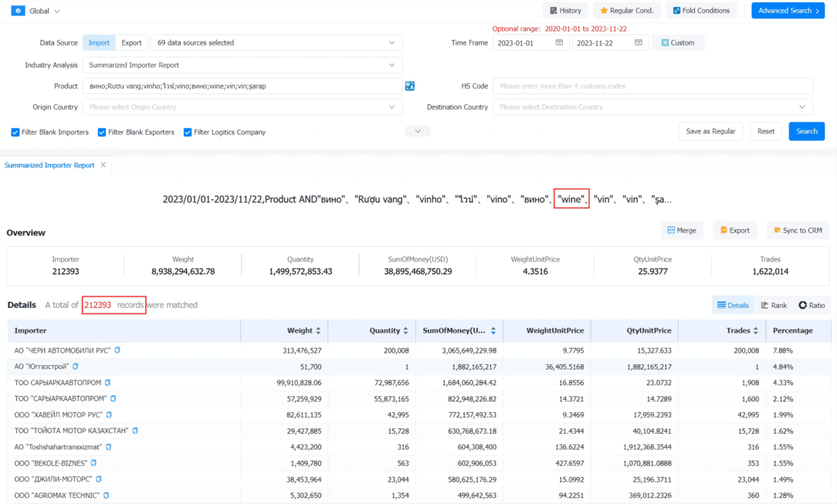This screenshot has height=504, width=837.
Task: Switch to the Ratio view
Action: (x=812, y=305)
